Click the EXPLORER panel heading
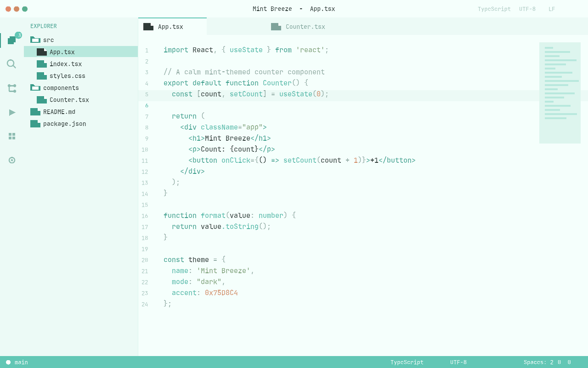 44,26
